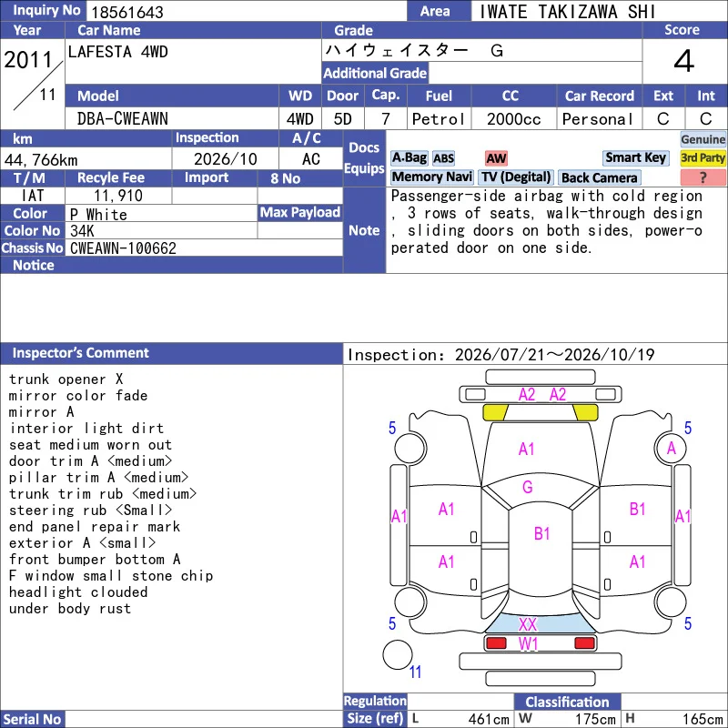Click the spare tire circle marked 11
The width and height of the screenshot is (728, 728).
coord(398,655)
